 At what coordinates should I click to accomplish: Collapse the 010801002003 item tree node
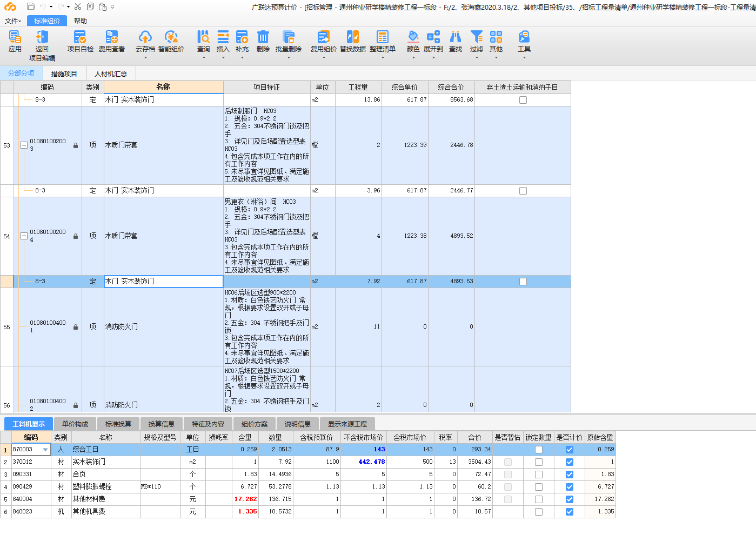coord(24,145)
